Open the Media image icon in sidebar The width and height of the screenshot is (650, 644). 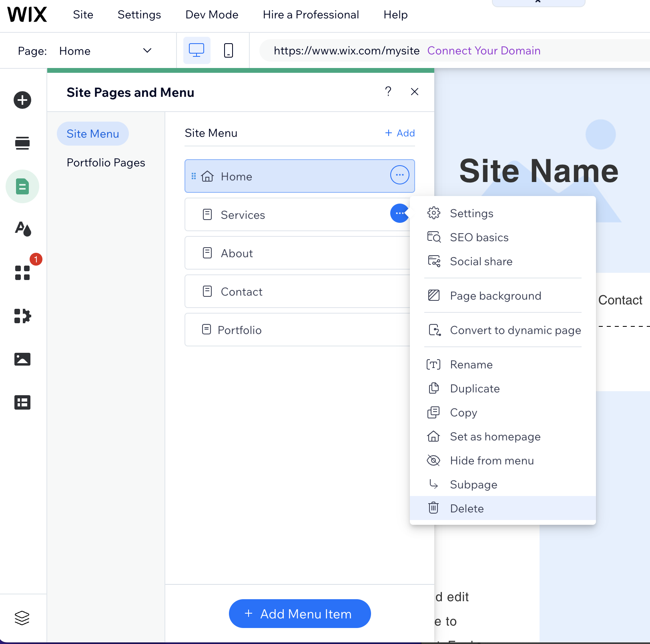[22, 359]
